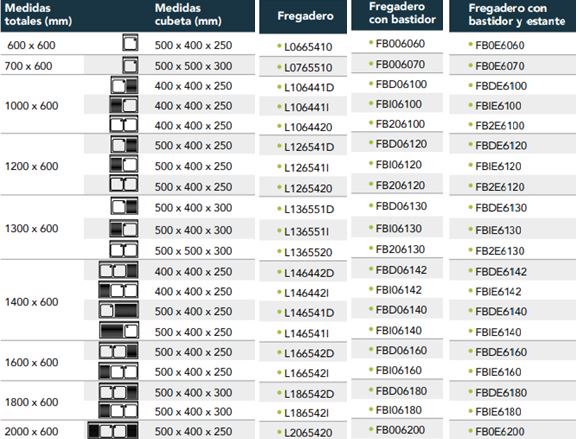Click shelf reference FBIE6100
Image resolution: width=580 pixels, height=439 pixels.
coord(498,106)
